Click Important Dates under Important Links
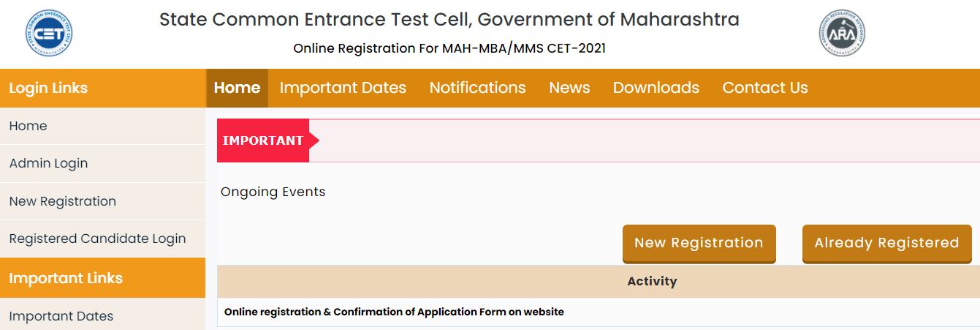 click(61, 316)
